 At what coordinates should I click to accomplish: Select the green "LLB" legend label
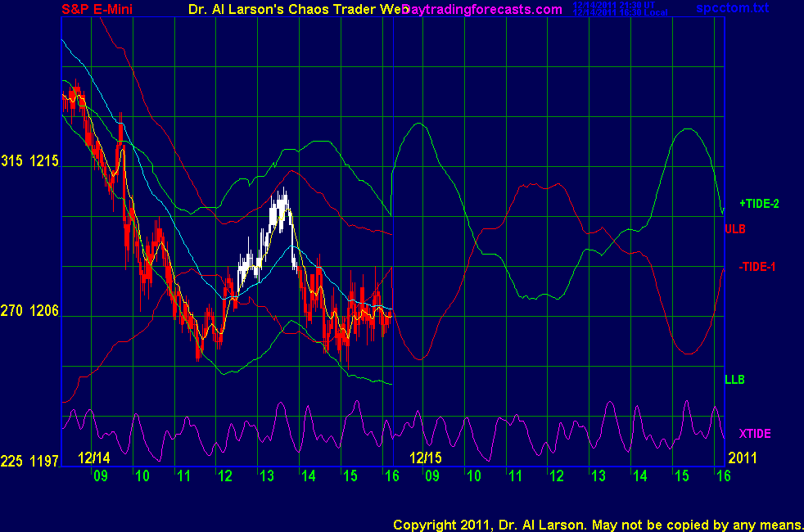(x=734, y=380)
